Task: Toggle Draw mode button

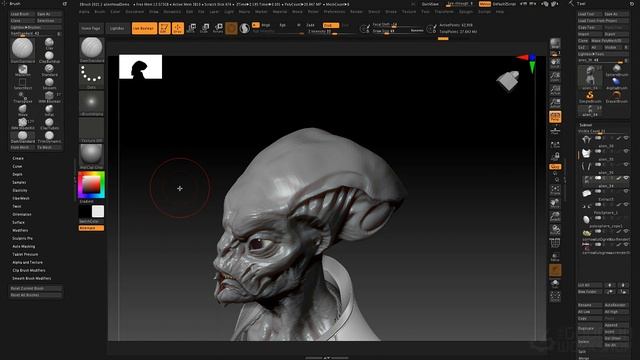Action: click(178, 28)
